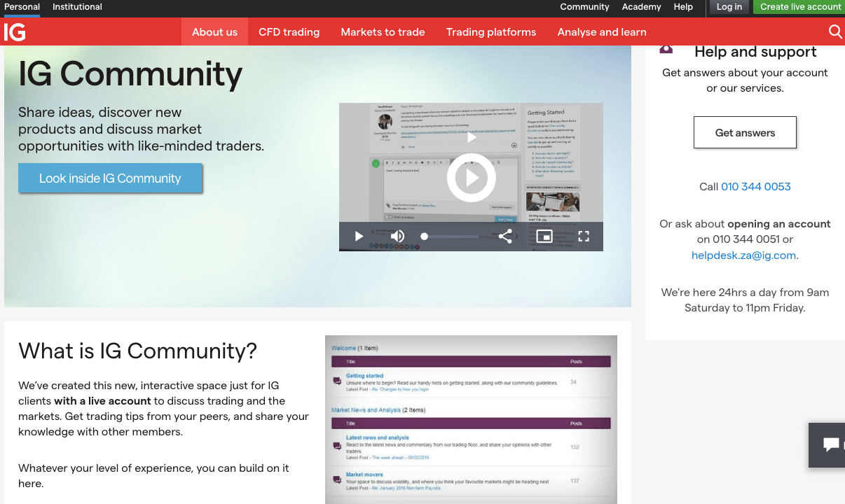845x504 pixels.
Task: Open the site search magnifier icon
Action: [835, 31]
